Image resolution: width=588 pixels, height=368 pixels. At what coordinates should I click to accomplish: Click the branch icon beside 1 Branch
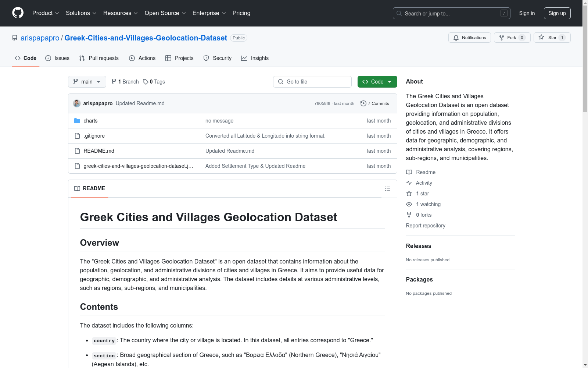click(x=114, y=82)
